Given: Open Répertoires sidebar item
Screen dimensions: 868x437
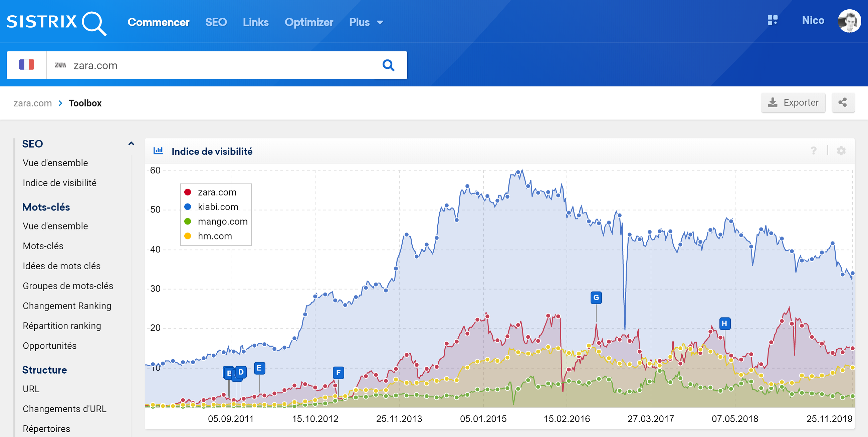Looking at the screenshot, I should [x=46, y=429].
